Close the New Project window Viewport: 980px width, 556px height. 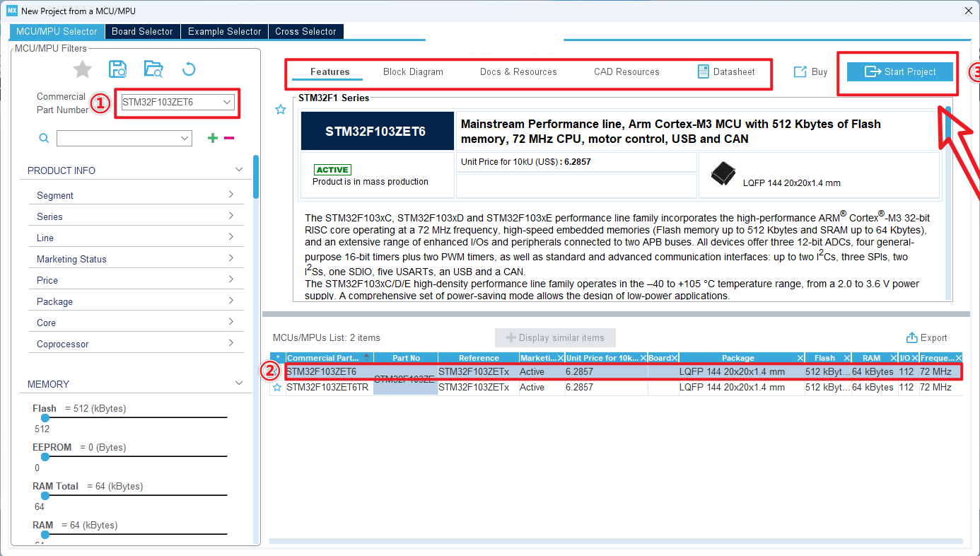968,11
